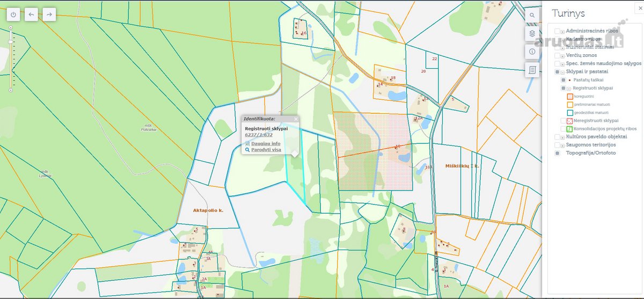Open Daugiau info link
The image size is (644, 299).
click(x=266, y=144)
